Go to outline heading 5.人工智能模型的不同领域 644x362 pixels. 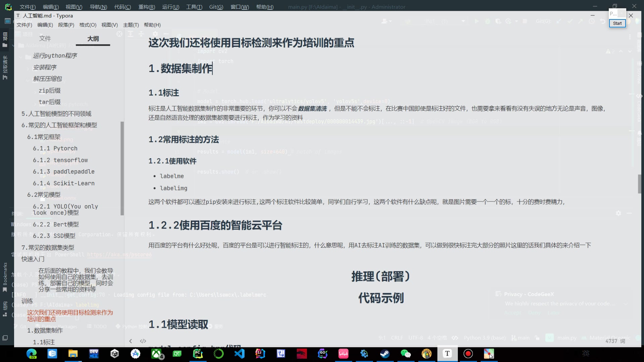tap(56, 114)
